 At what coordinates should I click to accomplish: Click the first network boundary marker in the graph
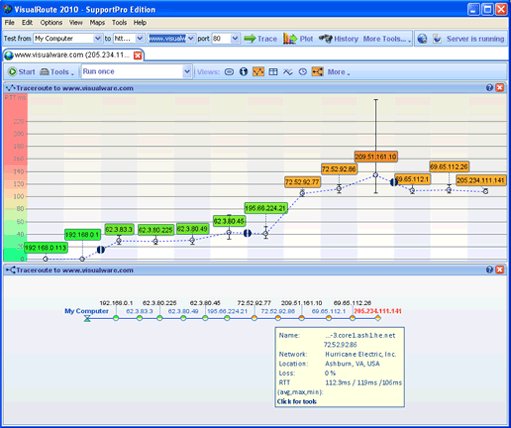click(101, 249)
